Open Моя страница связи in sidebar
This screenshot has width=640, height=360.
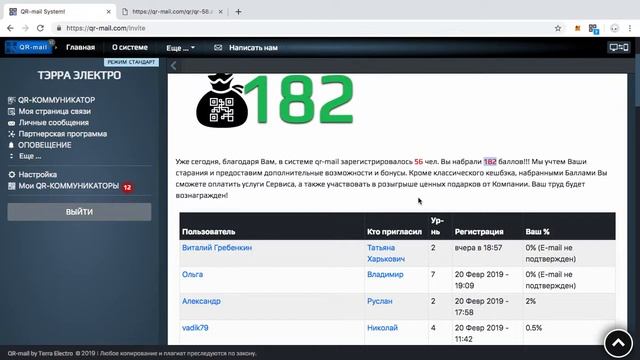[x=54, y=111]
